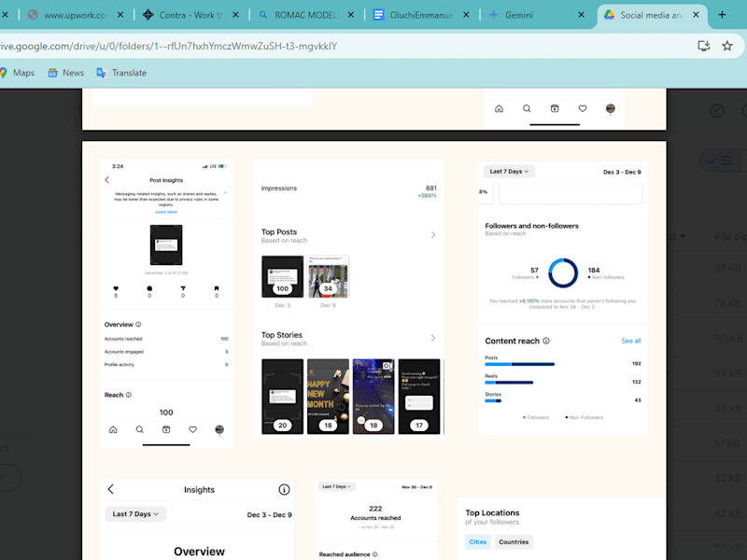Click the Impressions 881 value

tap(431, 189)
